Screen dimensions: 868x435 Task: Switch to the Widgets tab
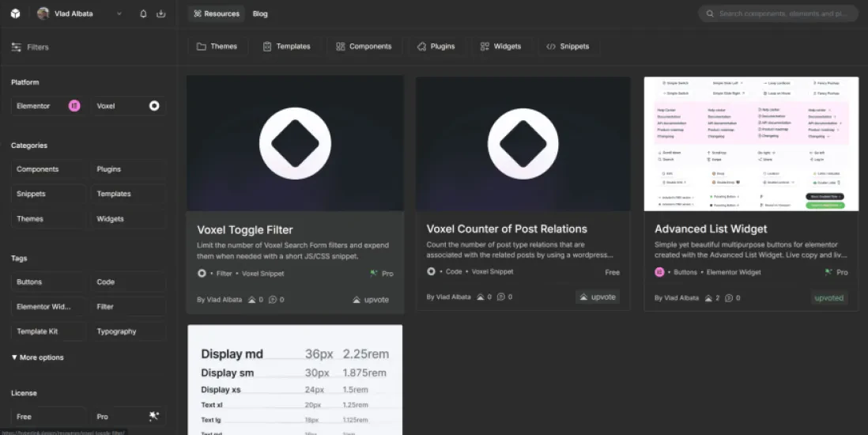500,47
